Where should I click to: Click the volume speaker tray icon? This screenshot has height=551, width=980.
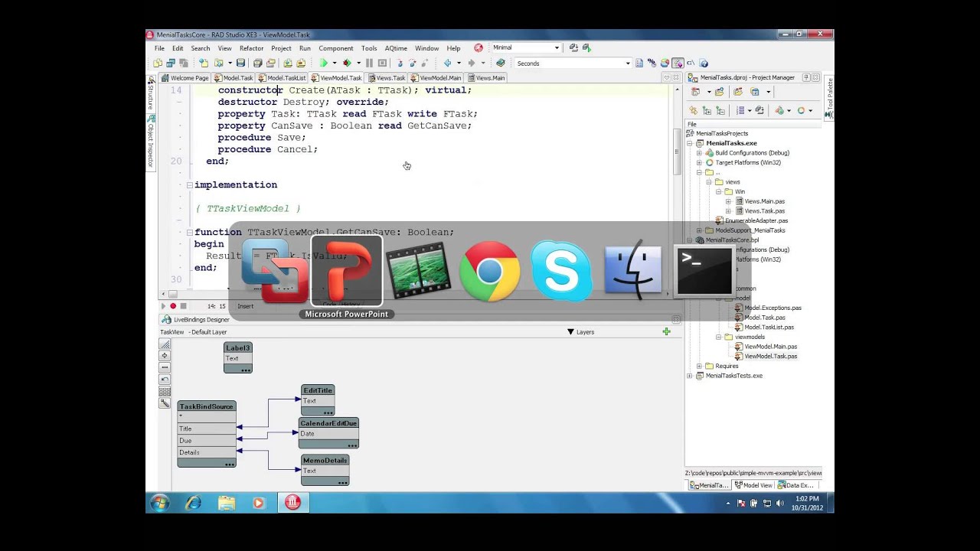click(780, 503)
